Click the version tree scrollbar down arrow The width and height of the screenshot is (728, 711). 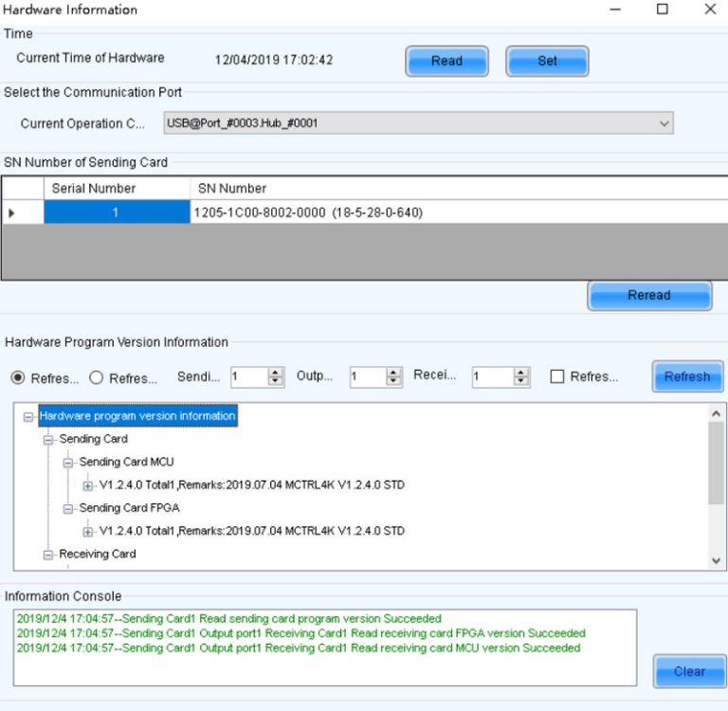point(716,561)
